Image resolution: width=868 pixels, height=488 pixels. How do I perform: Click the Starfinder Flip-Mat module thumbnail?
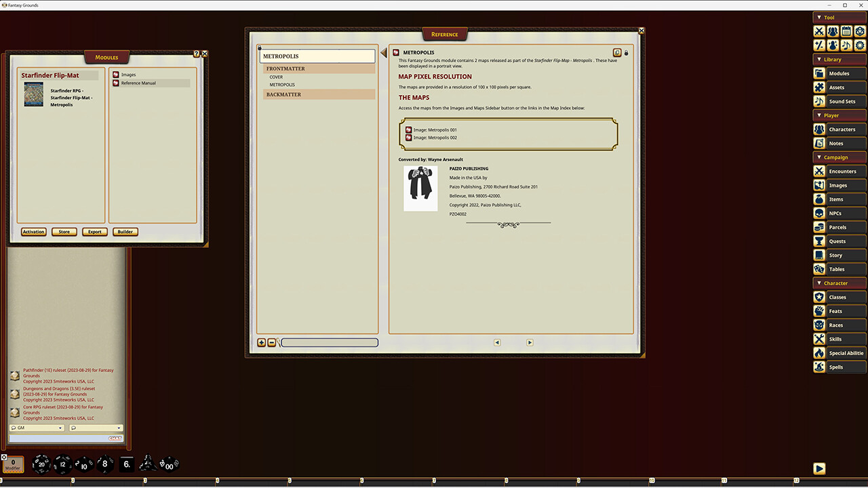(x=33, y=94)
